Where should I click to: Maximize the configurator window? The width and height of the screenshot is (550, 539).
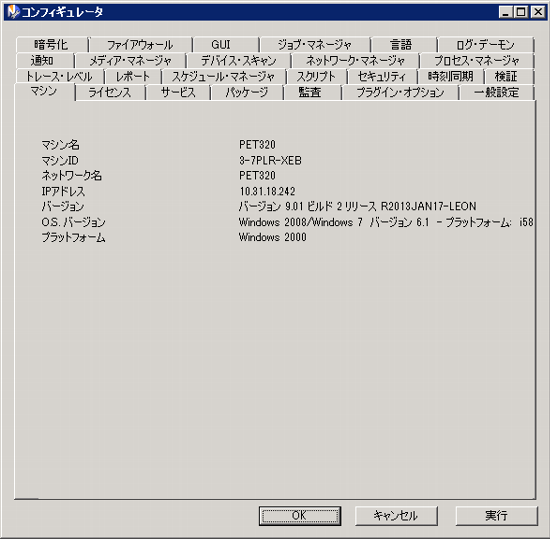(521, 12)
